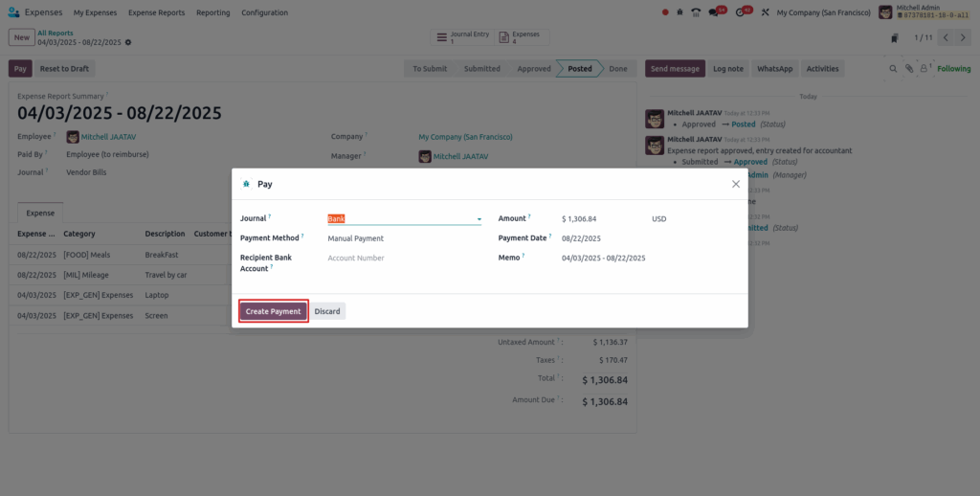Click the Recipient Bank Account field

404,259
